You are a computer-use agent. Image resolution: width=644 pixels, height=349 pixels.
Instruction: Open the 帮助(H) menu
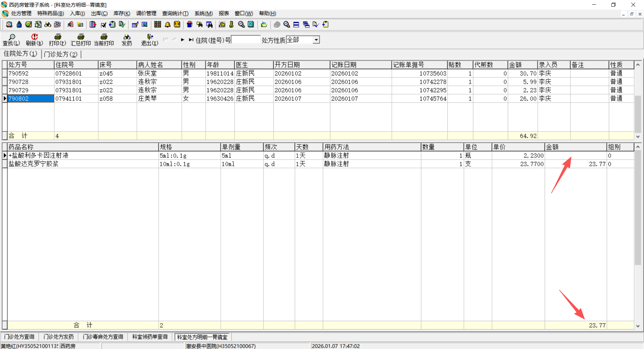[268, 13]
